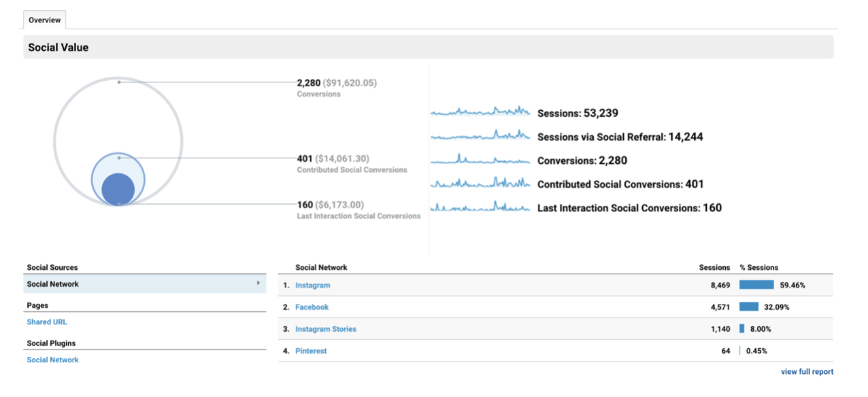The width and height of the screenshot is (868, 397).
Task: Select Social Network under Social Plugins
Action: (52, 360)
